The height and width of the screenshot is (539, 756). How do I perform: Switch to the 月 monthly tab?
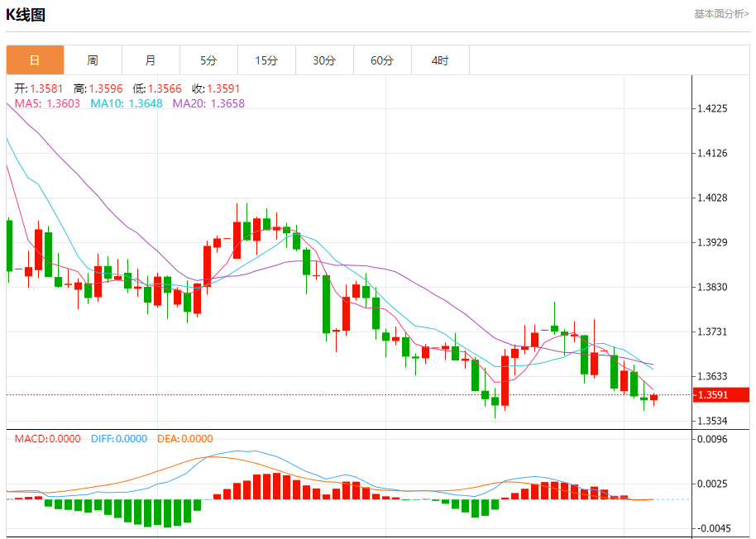(151, 60)
